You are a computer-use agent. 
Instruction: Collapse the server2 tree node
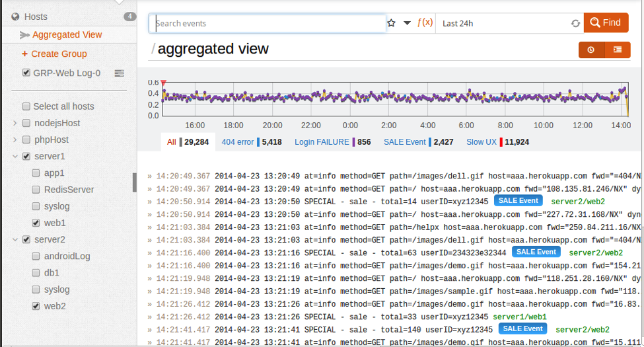(15, 239)
